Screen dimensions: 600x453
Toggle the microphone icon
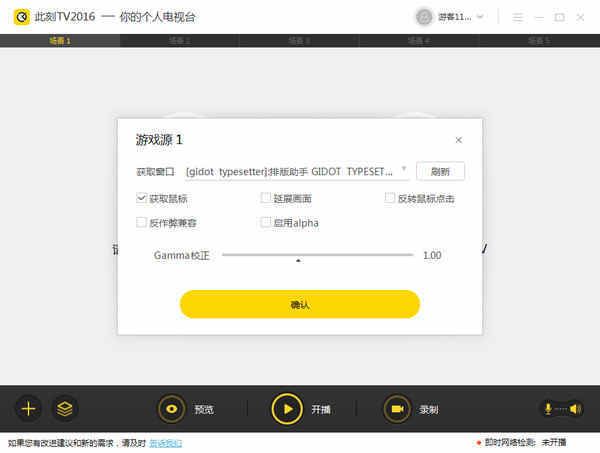(x=548, y=409)
